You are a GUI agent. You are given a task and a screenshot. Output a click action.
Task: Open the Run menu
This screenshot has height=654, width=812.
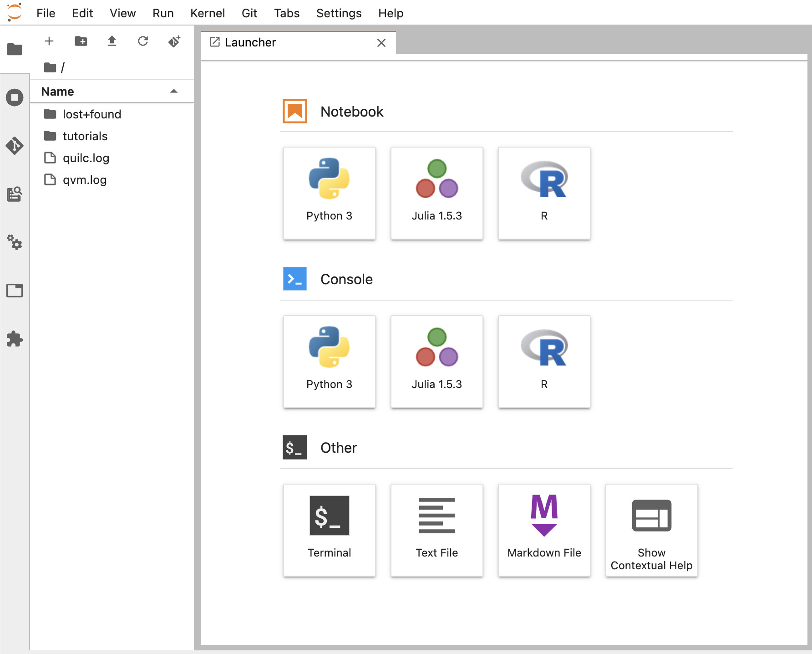coord(163,13)
